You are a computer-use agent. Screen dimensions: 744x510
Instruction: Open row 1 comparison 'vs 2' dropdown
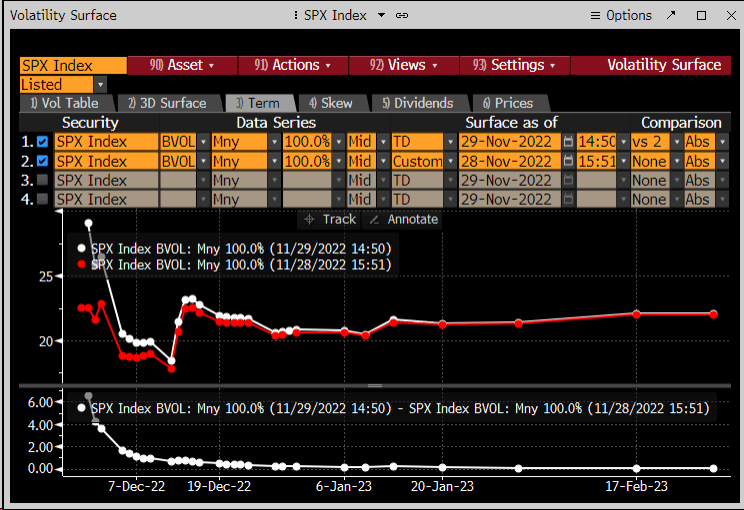tap(677, 141)
